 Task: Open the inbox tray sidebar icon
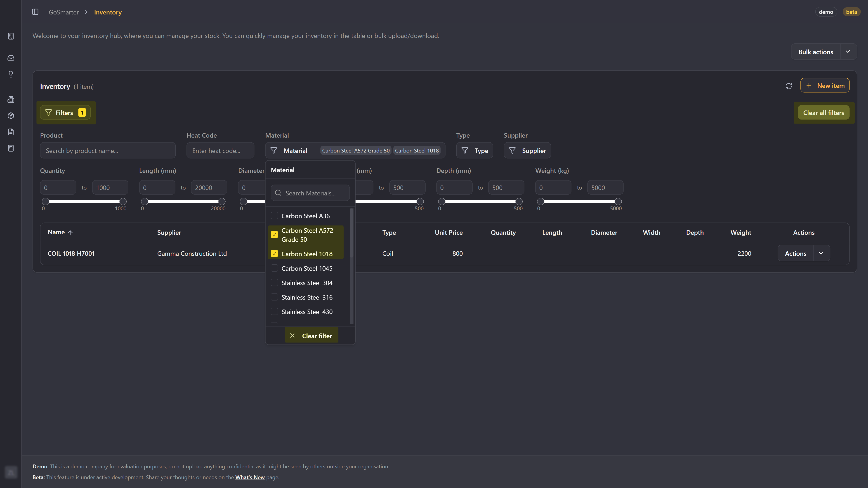tap(11, 58)
